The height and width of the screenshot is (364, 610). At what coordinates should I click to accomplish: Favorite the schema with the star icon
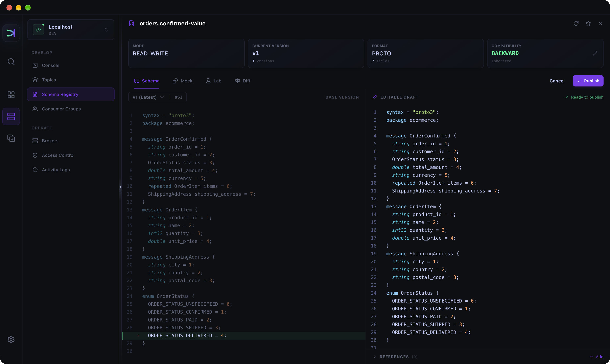click(x=588, y=23)
